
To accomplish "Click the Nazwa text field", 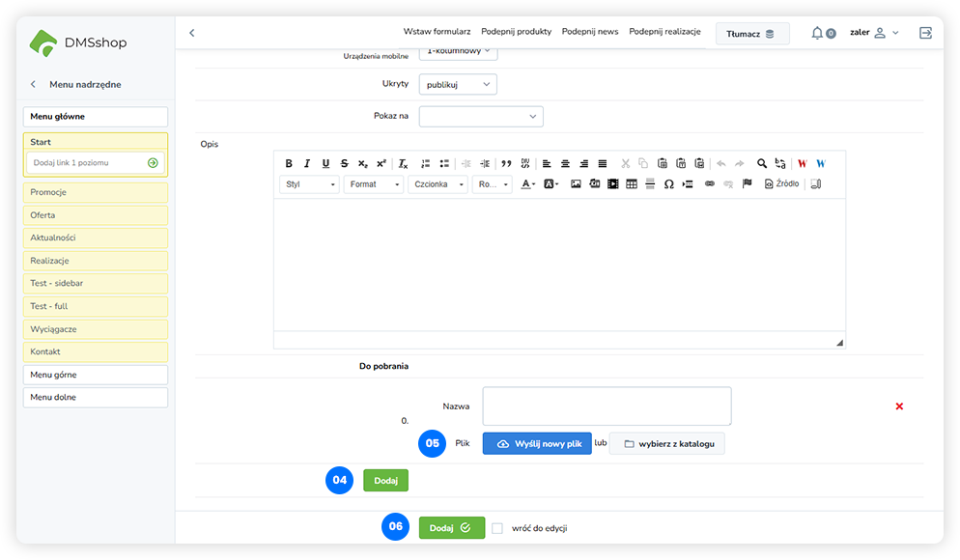I will tap(607, 406).
